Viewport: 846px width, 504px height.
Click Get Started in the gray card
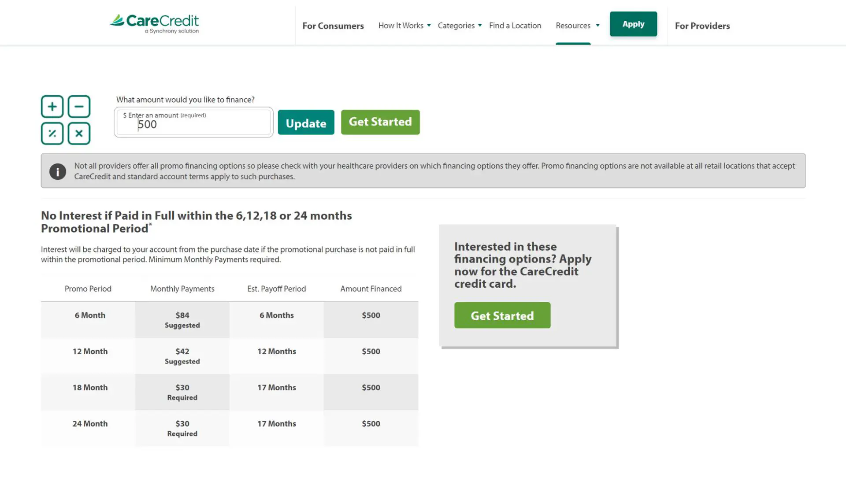pos(502,315)
